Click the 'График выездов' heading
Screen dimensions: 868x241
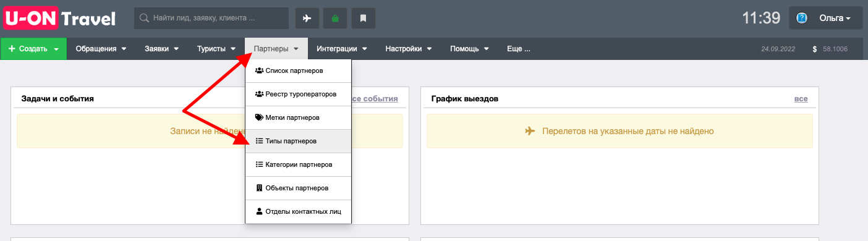[x=464, y=99]
